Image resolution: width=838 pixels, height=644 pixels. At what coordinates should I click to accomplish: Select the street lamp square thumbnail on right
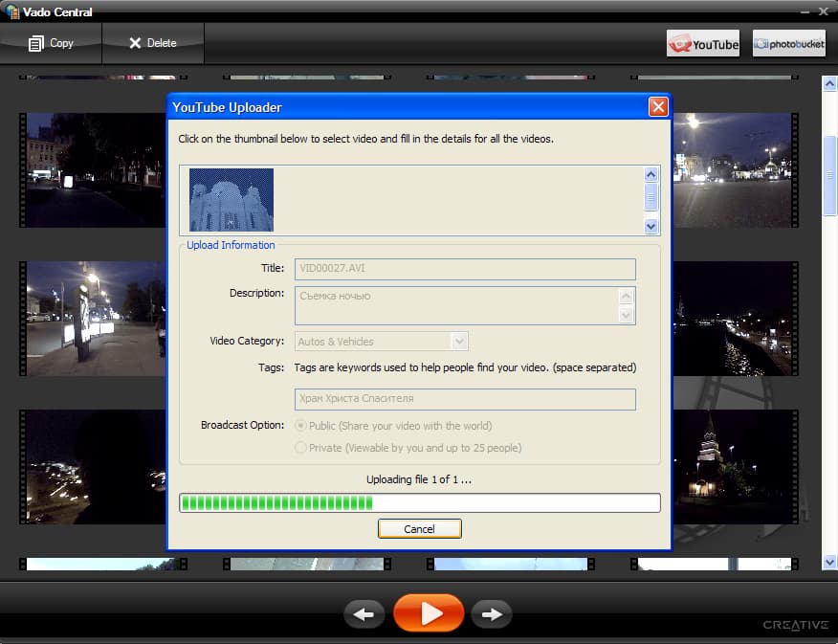[736, 170]
